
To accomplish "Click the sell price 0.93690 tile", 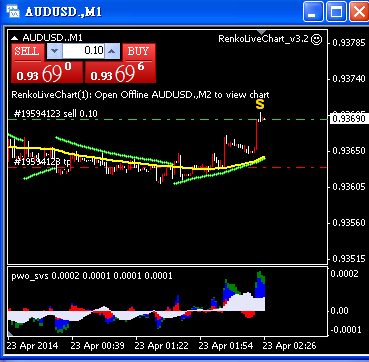I will coord(47,72).
